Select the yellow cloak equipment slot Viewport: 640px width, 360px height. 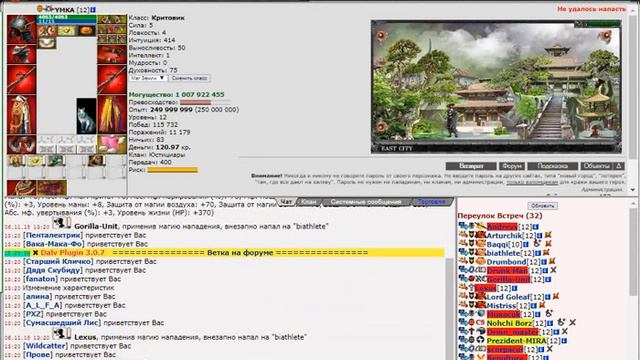pyautogui.click(x=112, y=115)
